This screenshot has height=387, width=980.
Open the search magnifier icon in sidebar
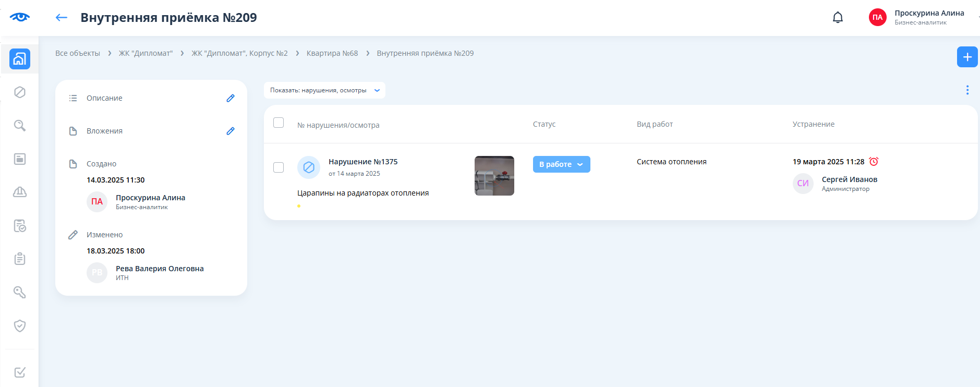[20, 126]
